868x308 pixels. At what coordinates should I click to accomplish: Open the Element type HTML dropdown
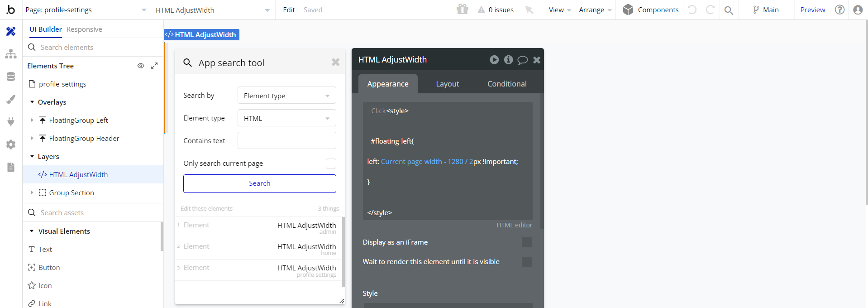[x=287, y=118]
